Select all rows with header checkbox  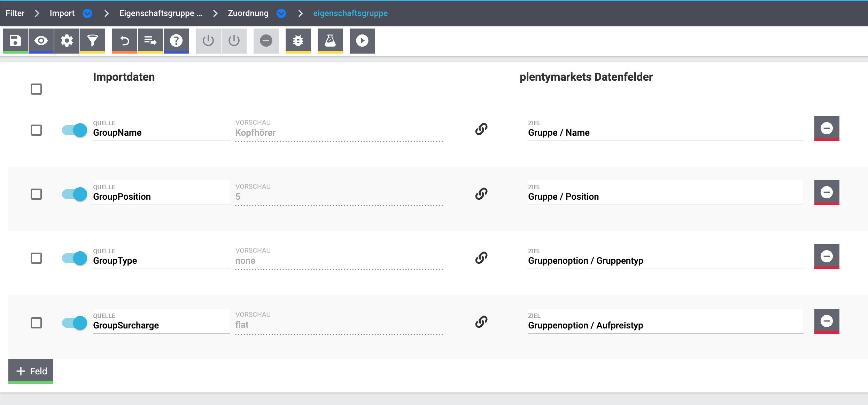click(x=36, y=89)
